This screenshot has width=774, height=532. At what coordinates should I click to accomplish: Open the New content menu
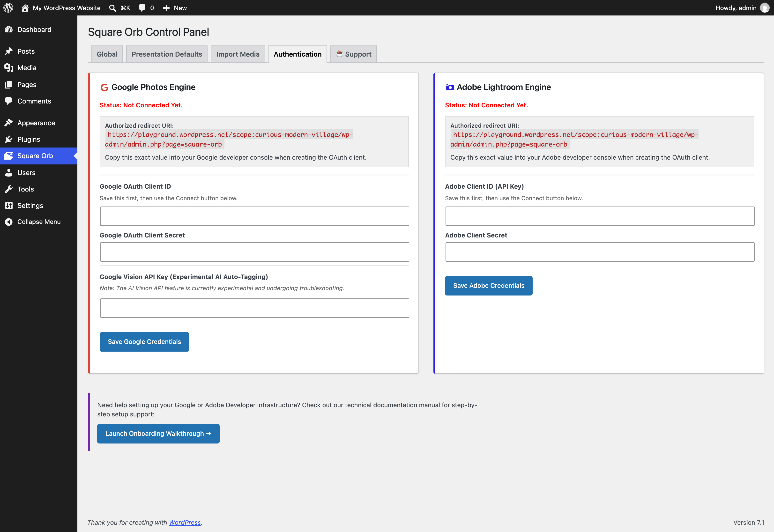click(175, 8)
